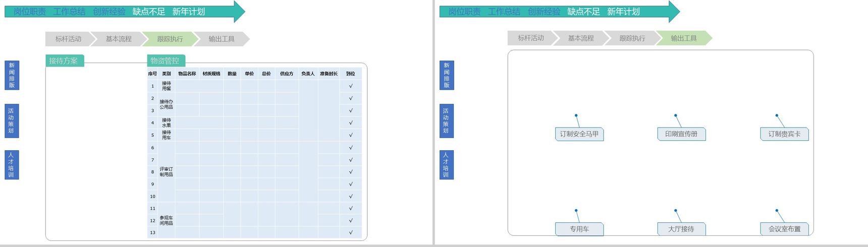Click the 到位 checkmark for row 13
Image resolution: width=868 pixels, height=247 pixels.
tap(351, 232)
